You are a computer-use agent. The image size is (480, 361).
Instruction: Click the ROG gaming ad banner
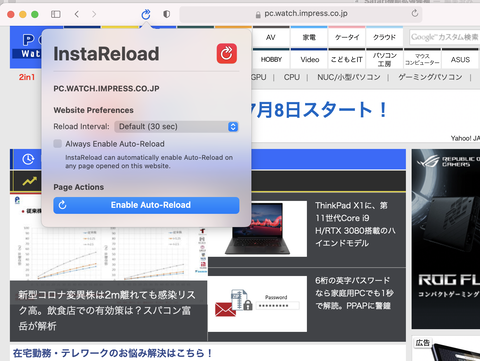click(446, 239)
